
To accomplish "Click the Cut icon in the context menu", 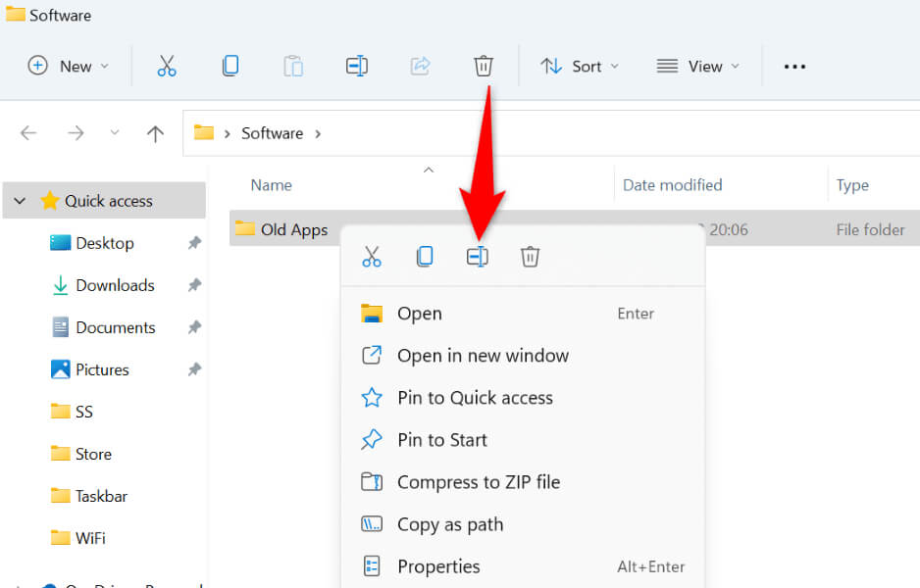I will click(x=372, y=256).
